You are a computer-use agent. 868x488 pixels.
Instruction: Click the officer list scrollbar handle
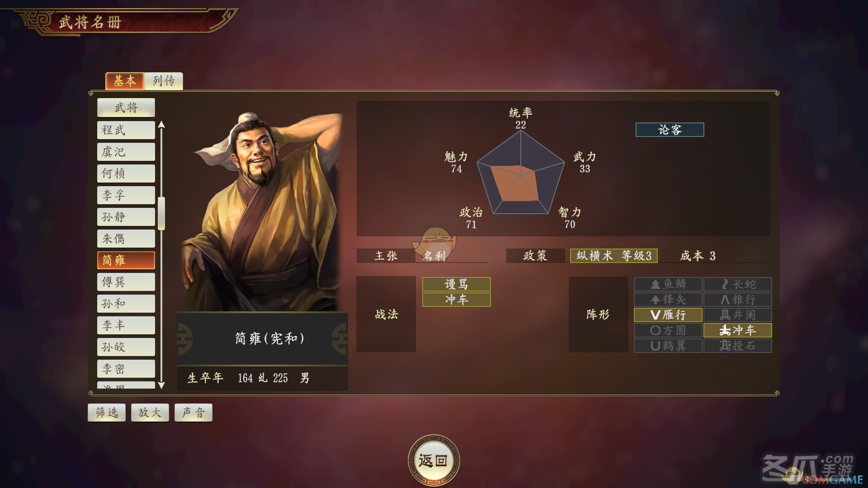(x=161, y=213)
